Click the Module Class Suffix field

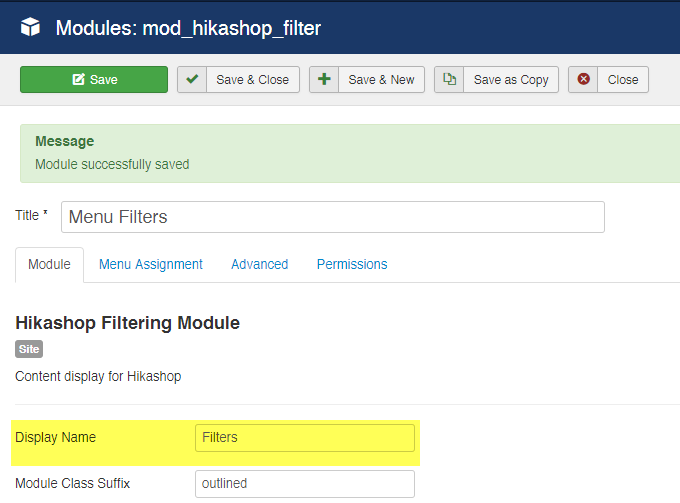[x=305, y=484]
